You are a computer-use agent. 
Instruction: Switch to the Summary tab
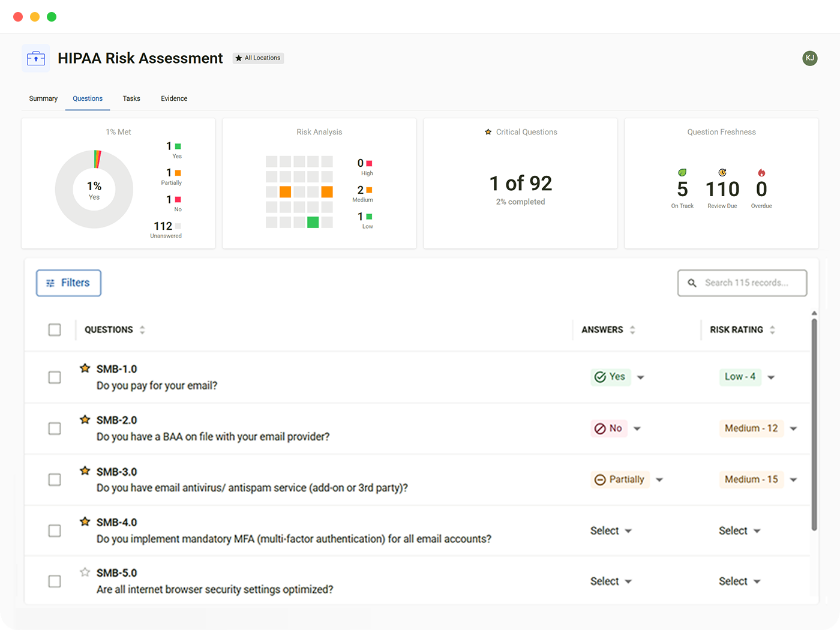(x=43, y=98)
